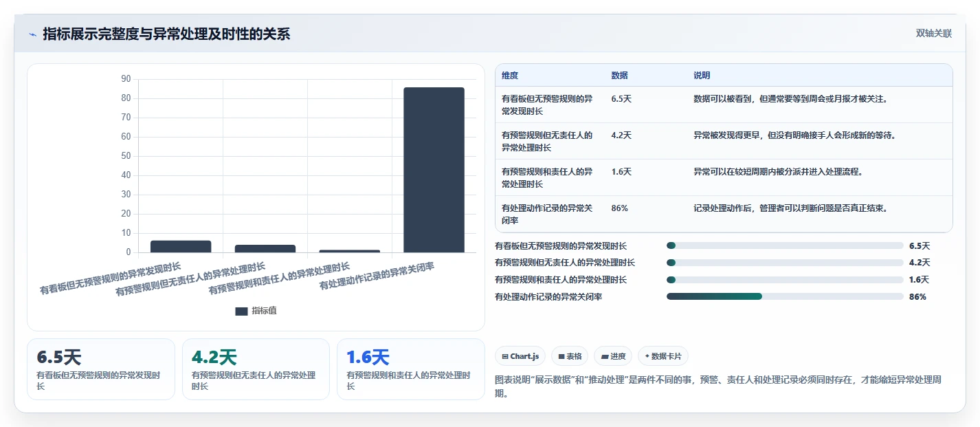
Task: Click table row 有处理动作记录的异常关闭率
Action: [x=724, y=214]
